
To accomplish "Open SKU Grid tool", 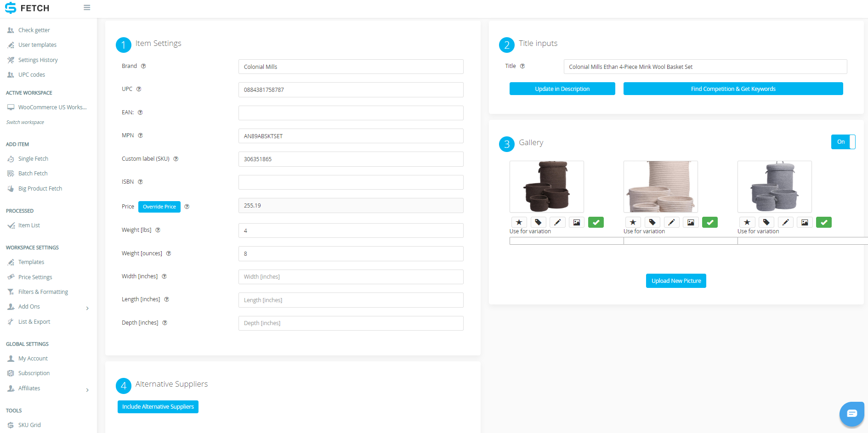I will (29, 425).
